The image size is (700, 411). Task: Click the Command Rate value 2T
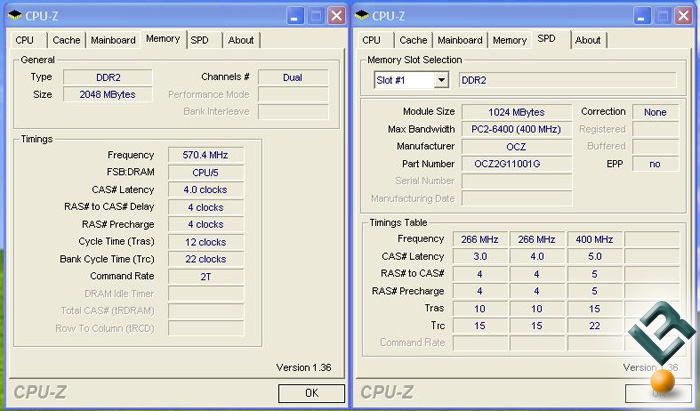206,277
